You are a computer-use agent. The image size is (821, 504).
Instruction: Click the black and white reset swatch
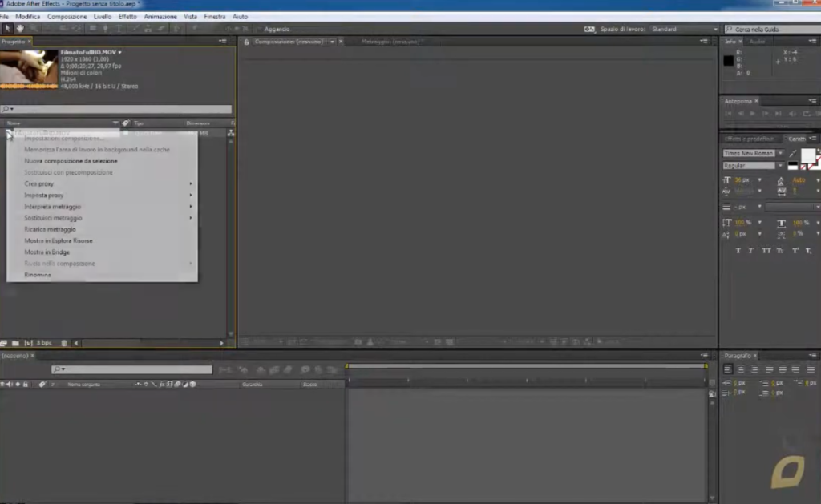click(793, 166)
